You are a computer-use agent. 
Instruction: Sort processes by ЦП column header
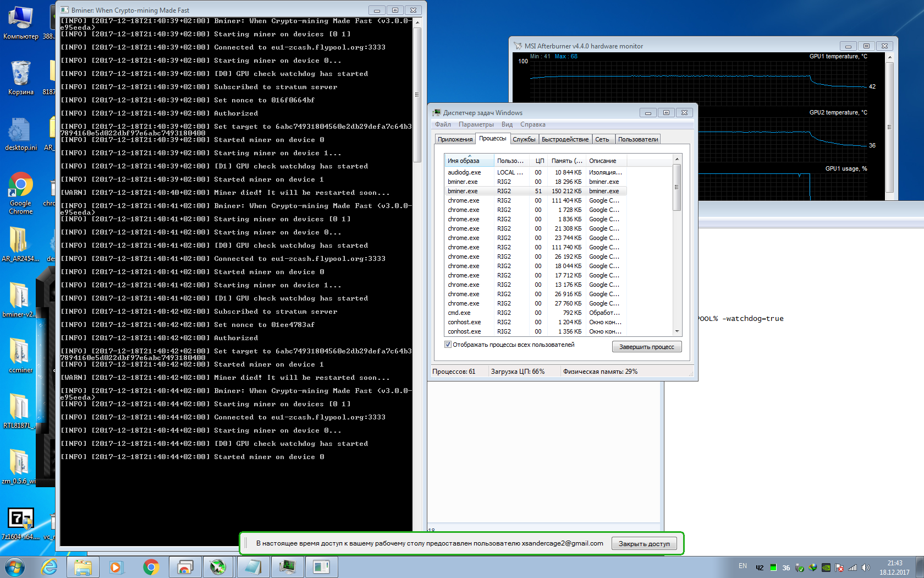click(x=539, y=161)
